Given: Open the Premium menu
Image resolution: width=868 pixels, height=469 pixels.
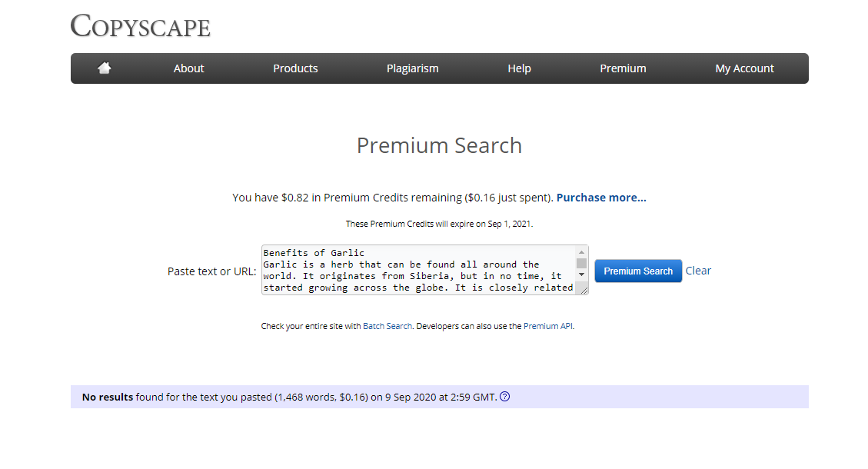Looking at the screenshot, I should point(623,68).
